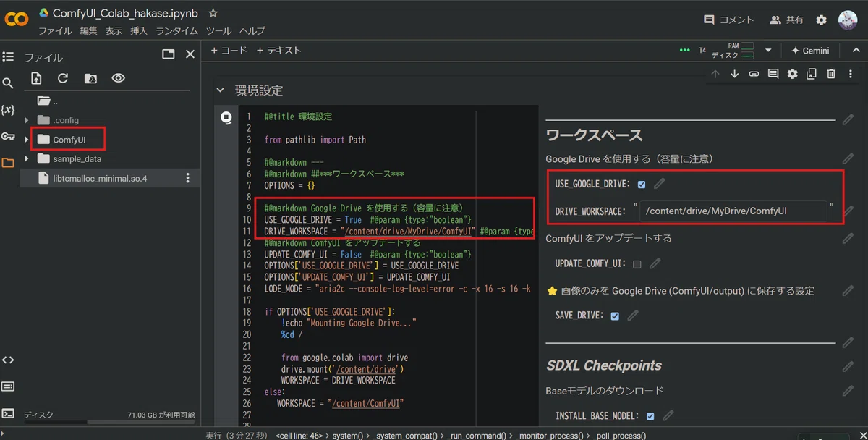The width and height of the screenshot is (868, 440).
Task: Refresh the file browser listing
Action: tap(63, 78)
